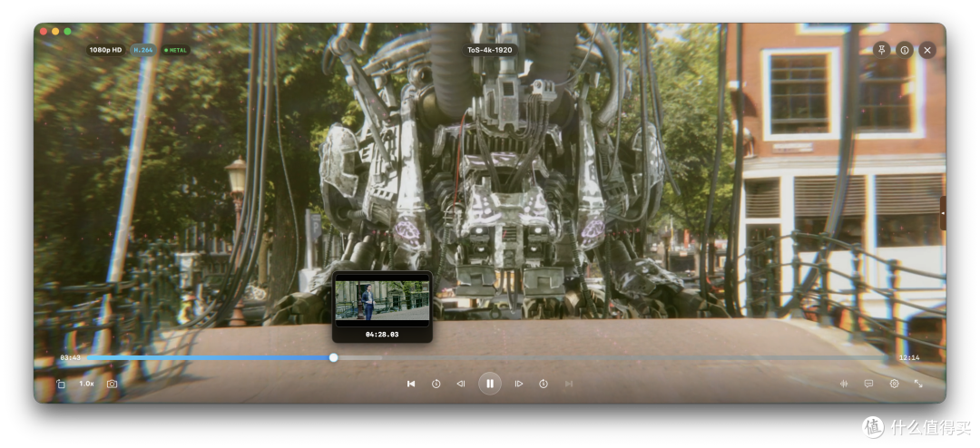Step back one frame
Viewport: 980px width, 448px height.
(x=461, y=384)
